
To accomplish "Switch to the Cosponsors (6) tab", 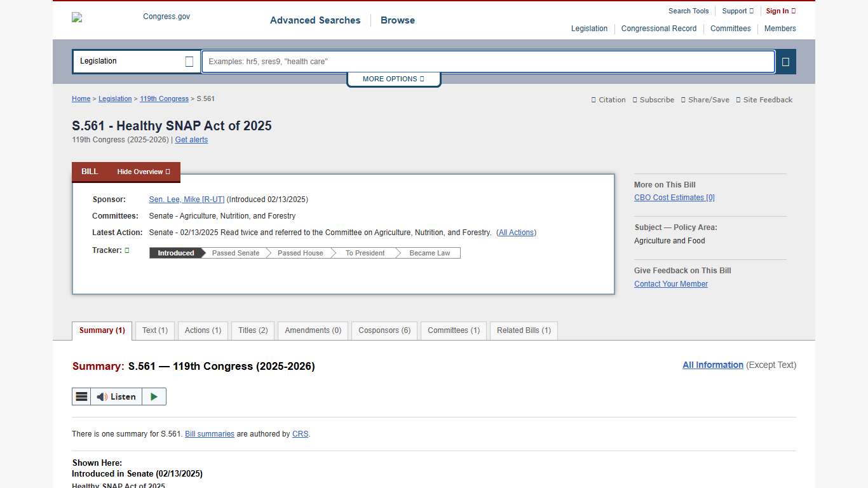I will (384, 330).
